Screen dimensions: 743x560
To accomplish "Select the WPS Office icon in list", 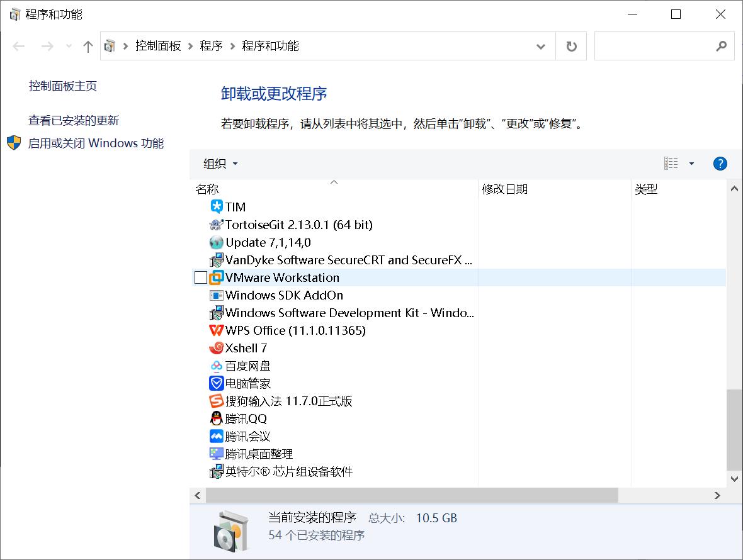I will pos(215,330).
